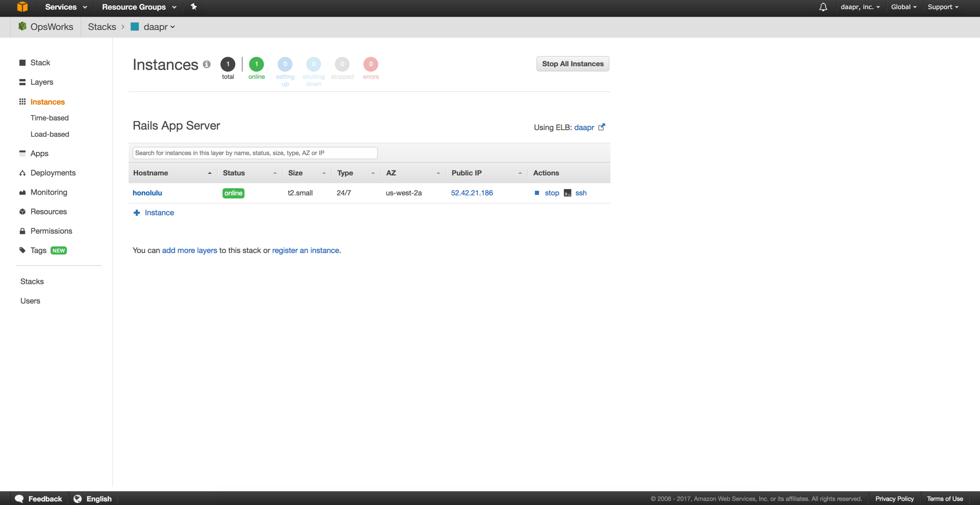The height and width of the screenshot is (505, 980).
Task: Click the red errors count circle
Action: click(x=370, y=64)
